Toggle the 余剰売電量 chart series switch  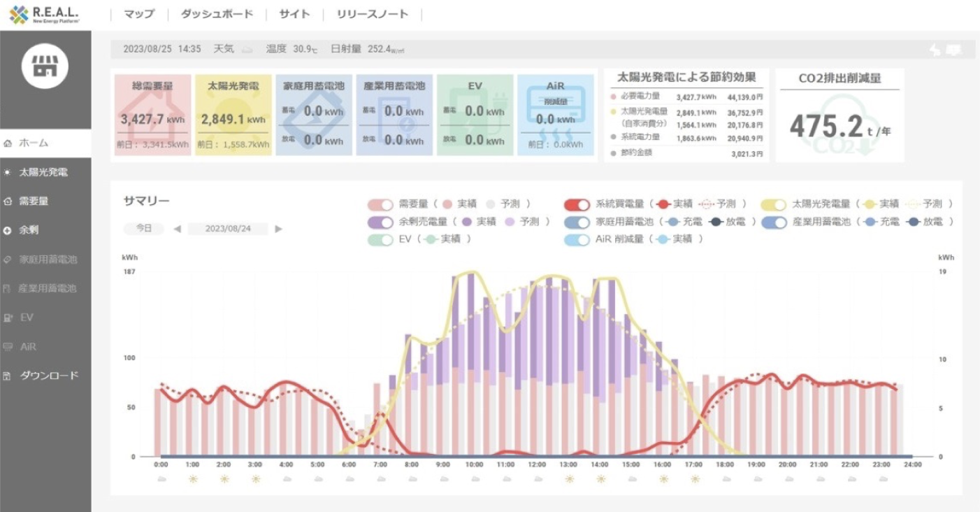tap(380, 222)
